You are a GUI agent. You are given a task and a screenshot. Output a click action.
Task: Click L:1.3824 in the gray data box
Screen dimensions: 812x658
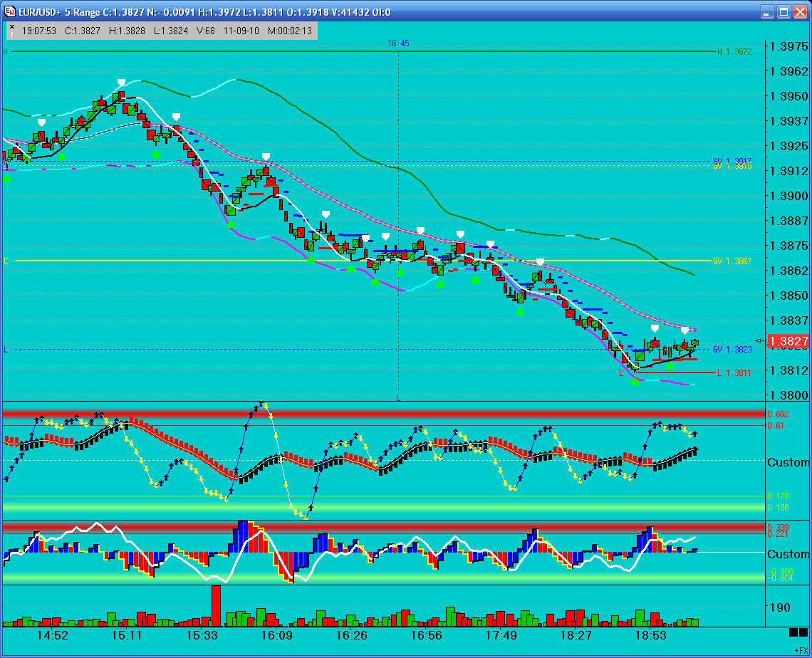tap(171, 31)
